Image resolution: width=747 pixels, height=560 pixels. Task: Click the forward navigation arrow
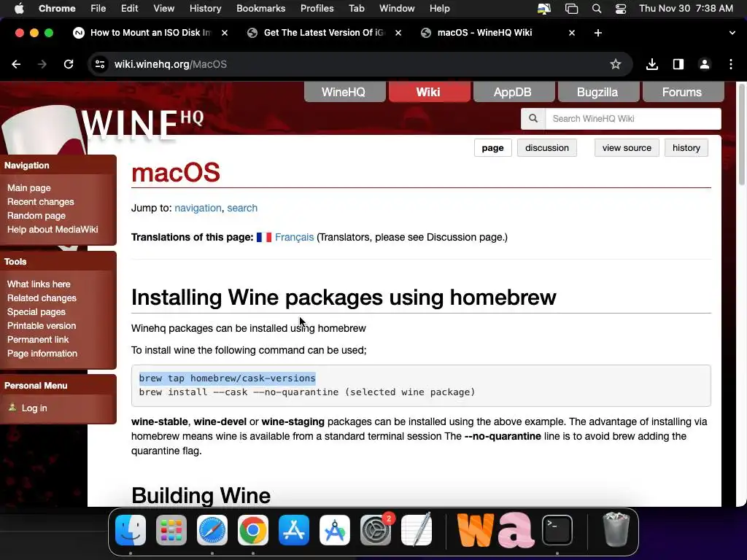(42, 64)
